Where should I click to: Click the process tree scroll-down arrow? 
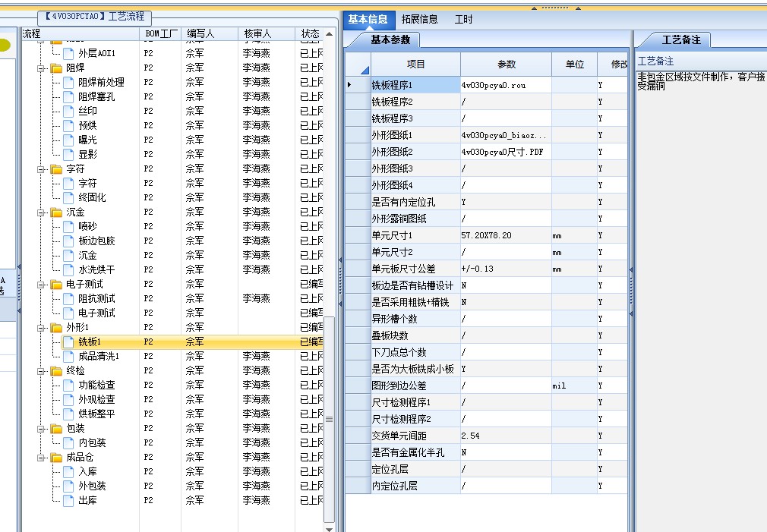pyautogui.click(x=330, y=528)
